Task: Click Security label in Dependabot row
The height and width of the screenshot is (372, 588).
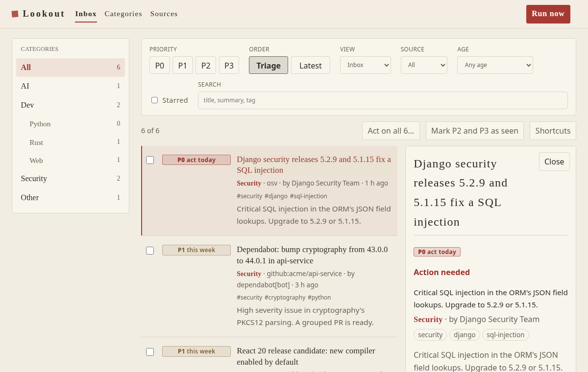Action: coord(249,274)
